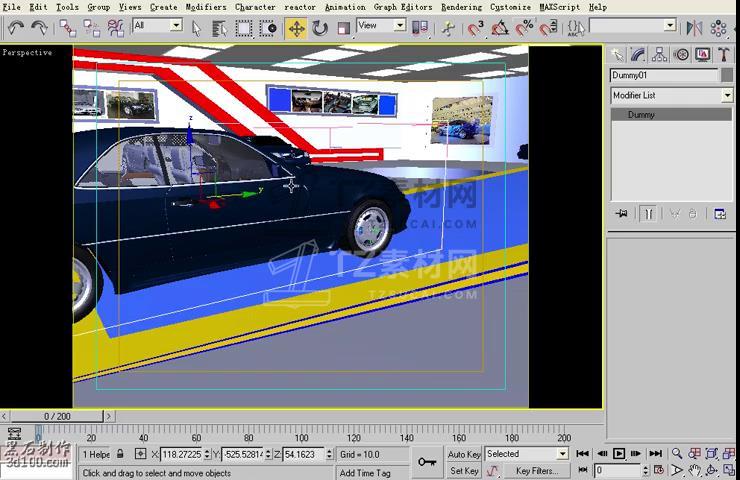The height and width of the screenshot is (480, 740).
Task: Click the object color swatch beside Dummy01
Action: (727, 76)
